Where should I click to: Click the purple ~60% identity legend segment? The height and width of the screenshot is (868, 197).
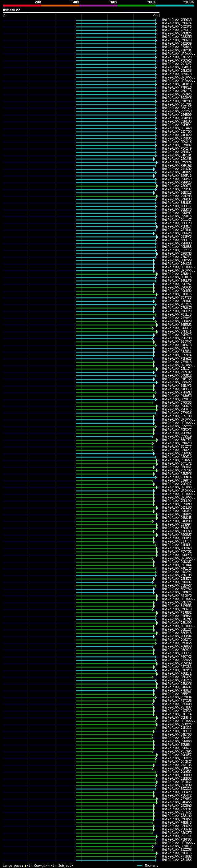99,6
